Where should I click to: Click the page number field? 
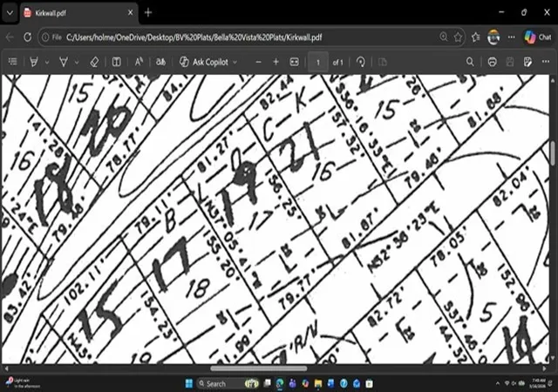pos(317,62)
